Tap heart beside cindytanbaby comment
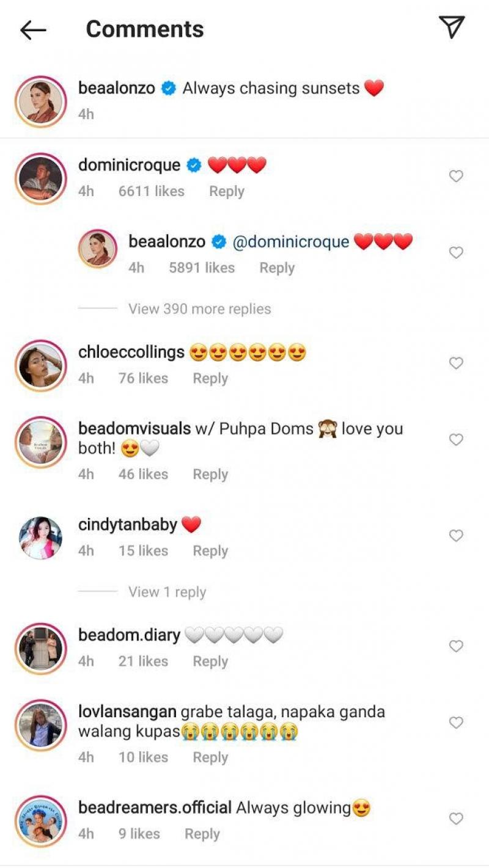 [456, 536]
